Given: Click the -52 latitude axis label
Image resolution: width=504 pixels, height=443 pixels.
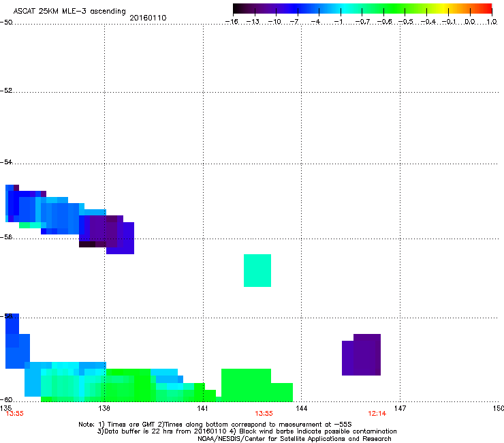Looking at the screenshot, I should [x=6, y=91].
